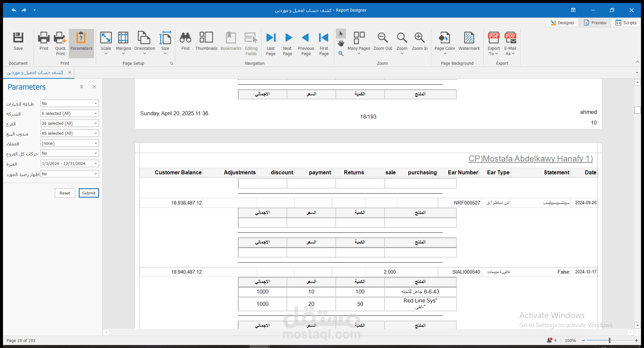Viewport: 644px width, 348px height.
Task: Click the 100% zoom level text
Action: tap(570, 340)
